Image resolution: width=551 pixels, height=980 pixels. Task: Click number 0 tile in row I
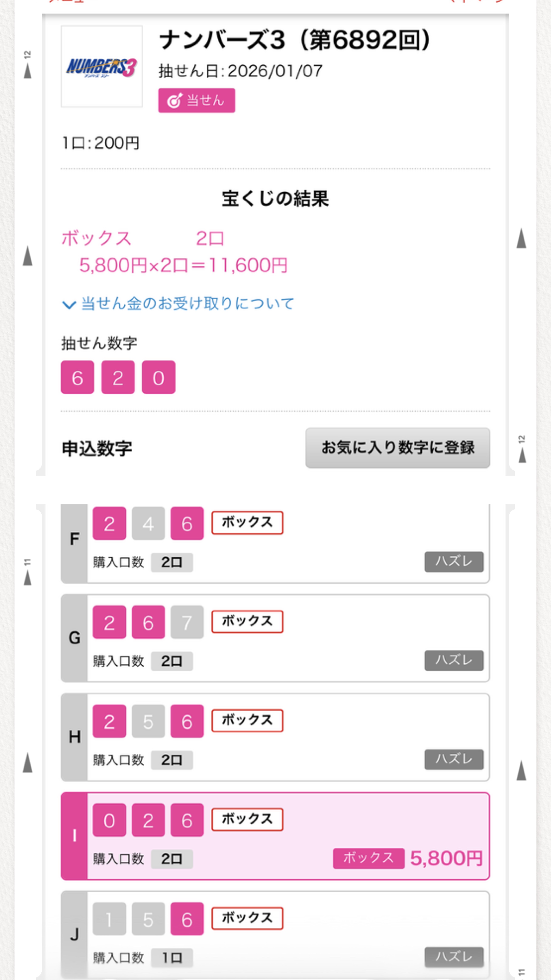pyautogui.click(x=109, y=820)
